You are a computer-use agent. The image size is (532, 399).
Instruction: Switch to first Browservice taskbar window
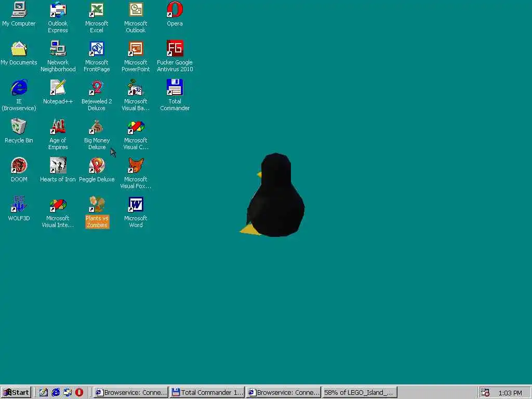pos(130,393)
